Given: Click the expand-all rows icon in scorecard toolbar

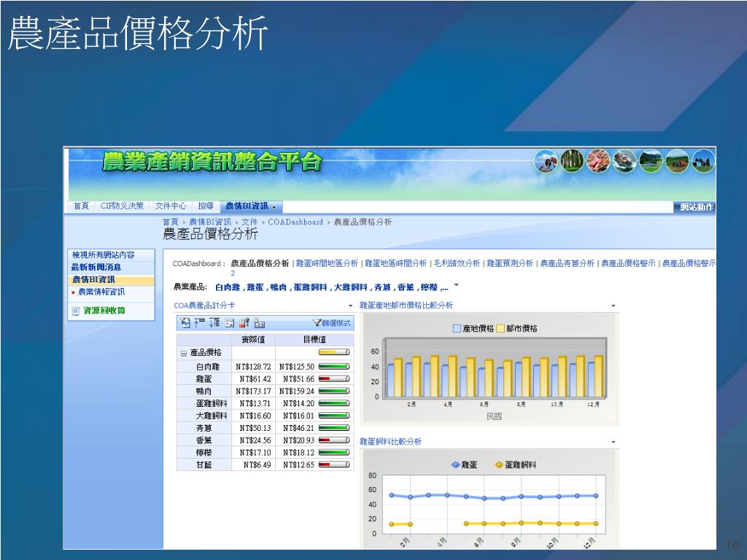Looking at the screenshot, I should click(x=214, y=323).
